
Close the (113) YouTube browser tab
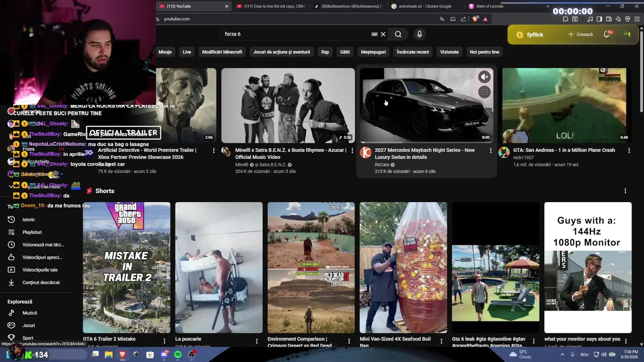[226, 6]
